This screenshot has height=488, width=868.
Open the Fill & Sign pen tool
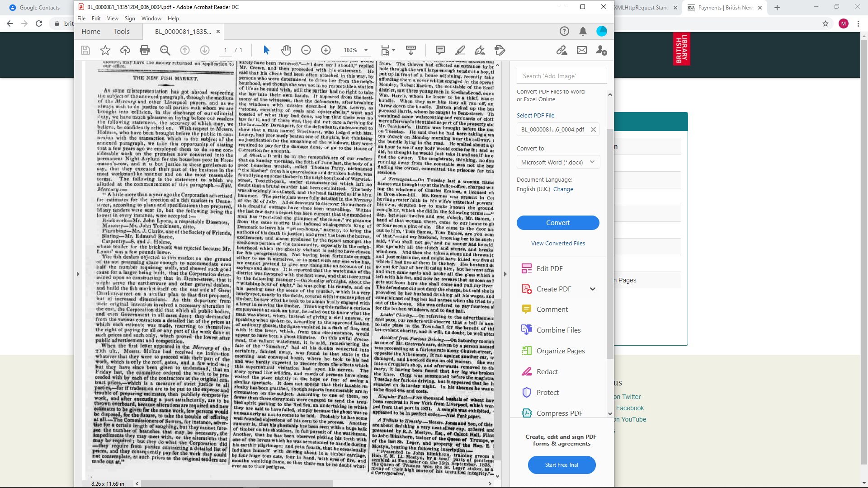coord(480,50)
